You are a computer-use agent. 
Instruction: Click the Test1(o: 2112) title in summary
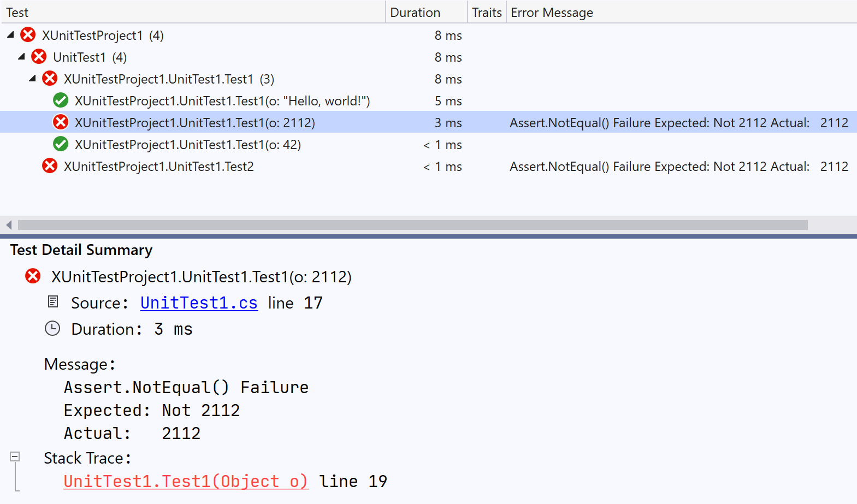click(202, 277)
